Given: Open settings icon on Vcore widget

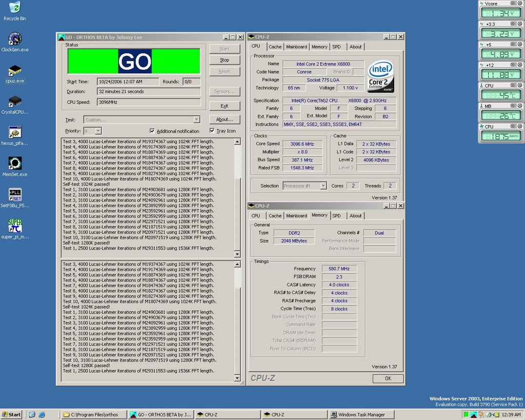Looking at the screenshot, I should pos(513,3).
